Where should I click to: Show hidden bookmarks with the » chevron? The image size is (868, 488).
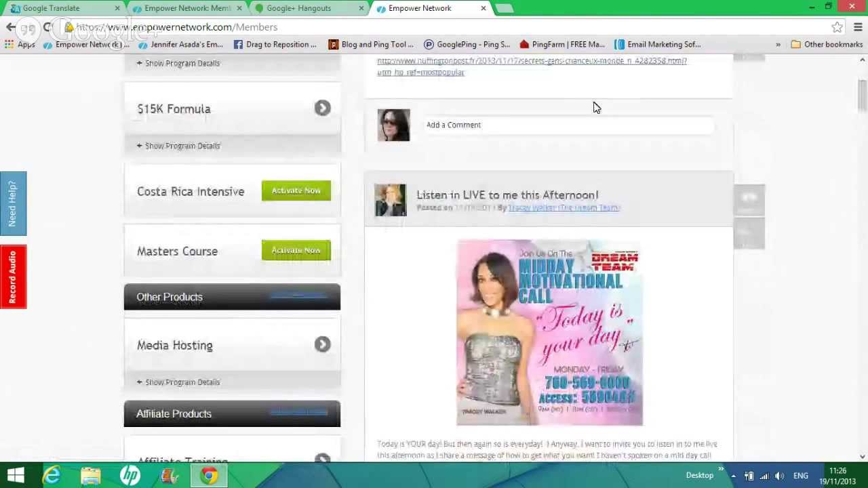tap(778, 45)
